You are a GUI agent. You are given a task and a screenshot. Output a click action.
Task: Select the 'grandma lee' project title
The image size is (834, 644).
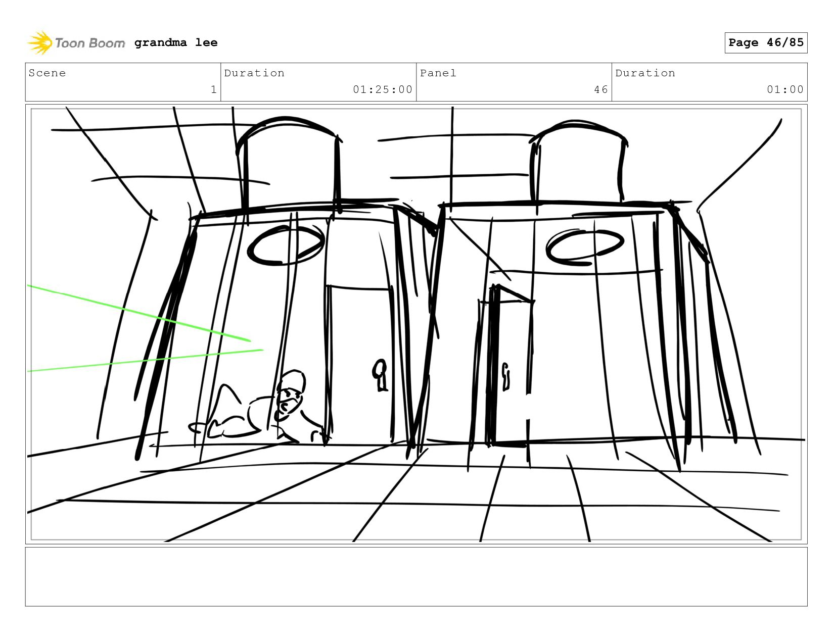click(x=176, y=42)
